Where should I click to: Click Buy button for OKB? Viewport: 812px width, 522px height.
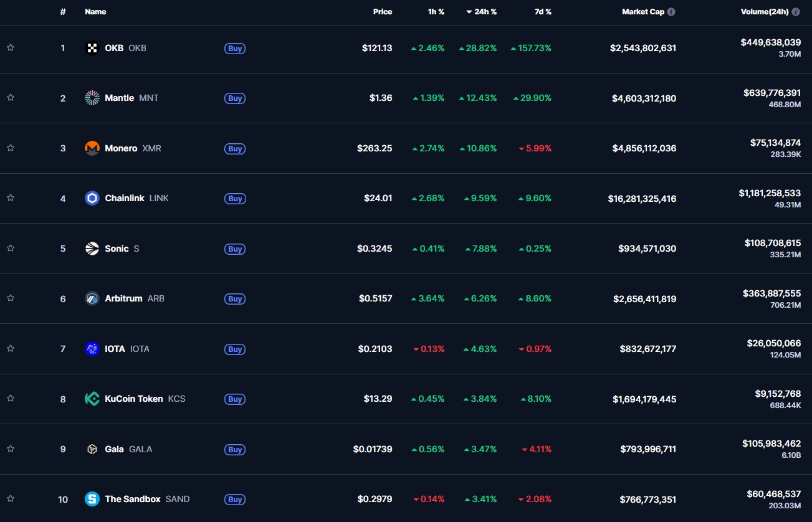point(235,48)
